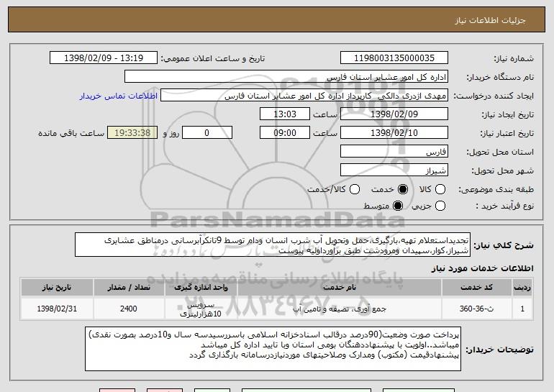This screenshot has height=392, width=554.
Task: Click the delivery province field فارس
Action: tap(394, 152)
